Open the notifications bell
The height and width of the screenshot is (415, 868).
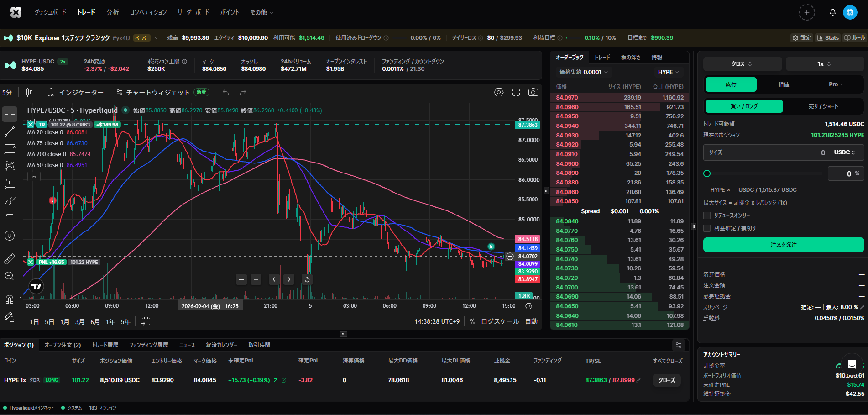pyautogui.click(x=832, y=12)
